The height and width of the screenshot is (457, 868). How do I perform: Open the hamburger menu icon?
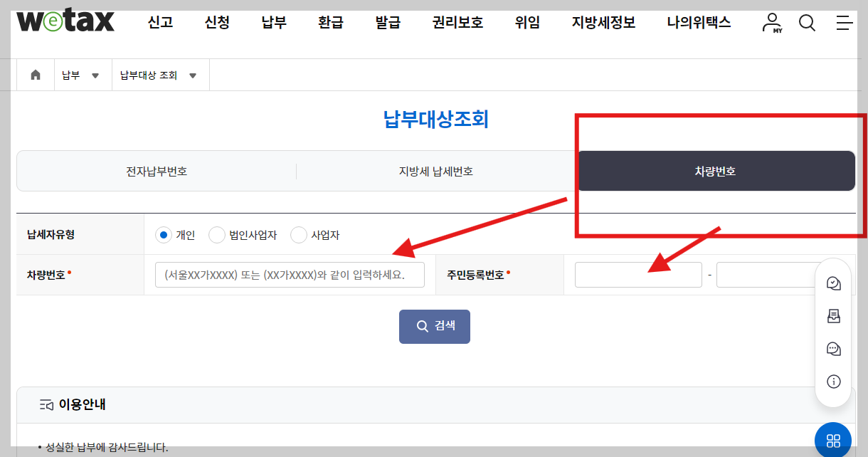coord(844,23)
